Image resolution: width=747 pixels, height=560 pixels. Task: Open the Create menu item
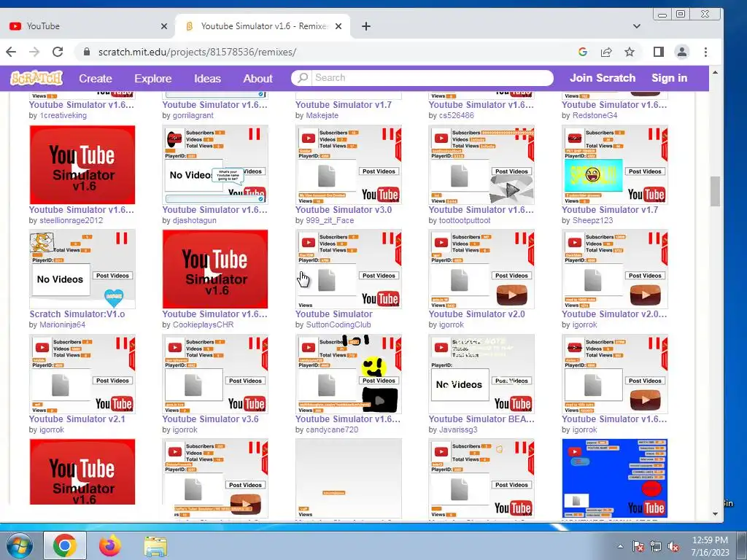(96, 78)
